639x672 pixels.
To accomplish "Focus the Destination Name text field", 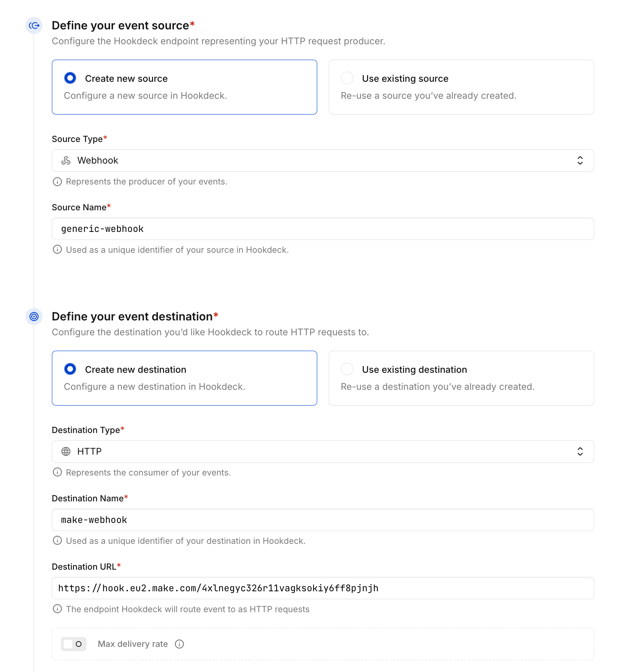I will 322,520.
